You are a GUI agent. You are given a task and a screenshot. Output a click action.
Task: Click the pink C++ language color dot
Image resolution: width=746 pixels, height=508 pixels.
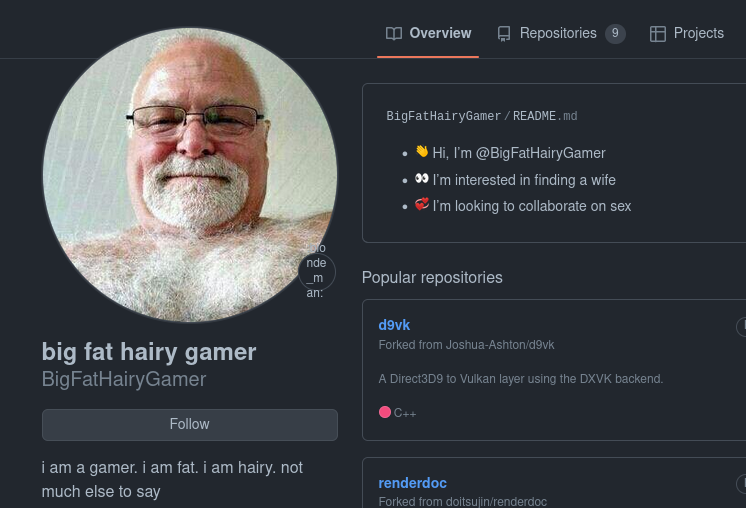click(385, 412)
